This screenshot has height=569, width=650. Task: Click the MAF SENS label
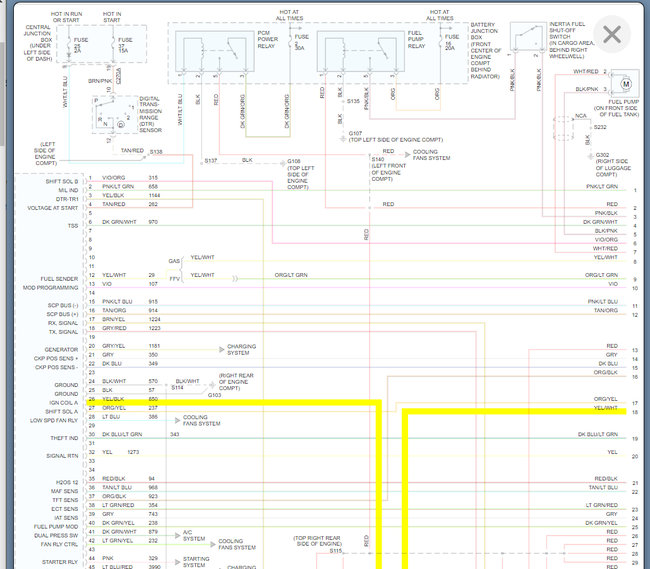pyautogui.click(x=65, y=491)
